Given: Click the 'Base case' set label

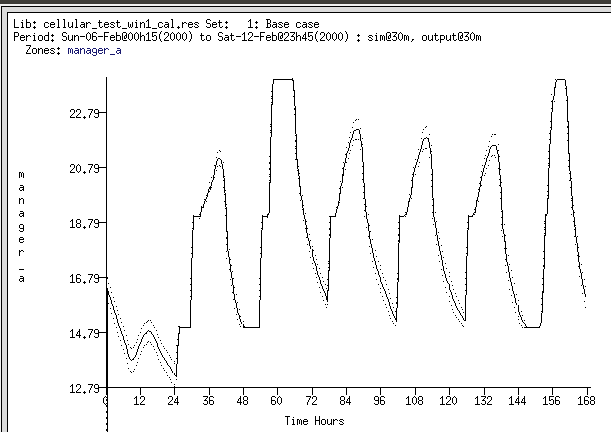Looking at the screenshot, I should coord(295,23).
